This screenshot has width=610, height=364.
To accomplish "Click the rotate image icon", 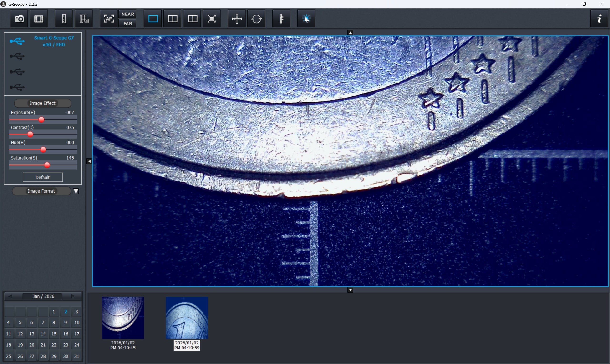I will [257, 19].
